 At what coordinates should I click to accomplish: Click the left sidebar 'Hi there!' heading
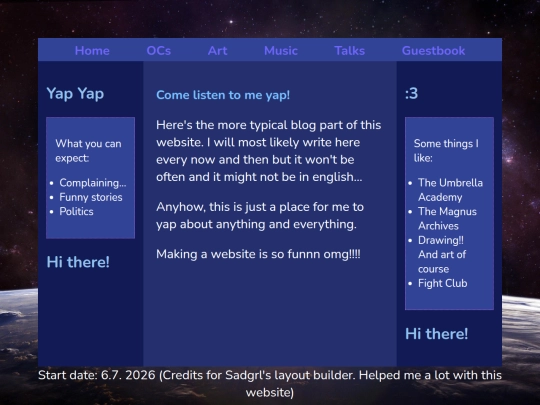(78, 262)
